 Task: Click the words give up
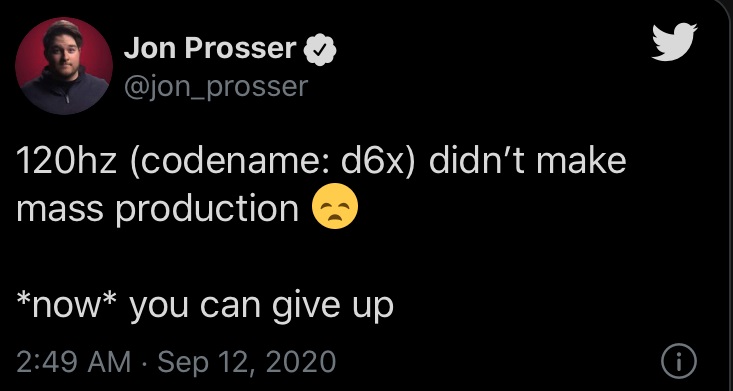[329, 305]
